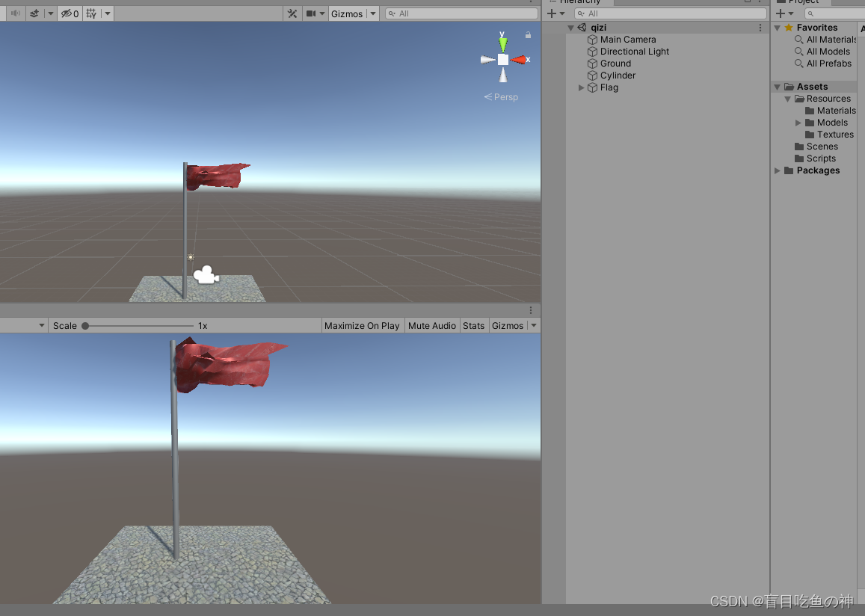Expand the Packages folder in the Project panel

778,170
